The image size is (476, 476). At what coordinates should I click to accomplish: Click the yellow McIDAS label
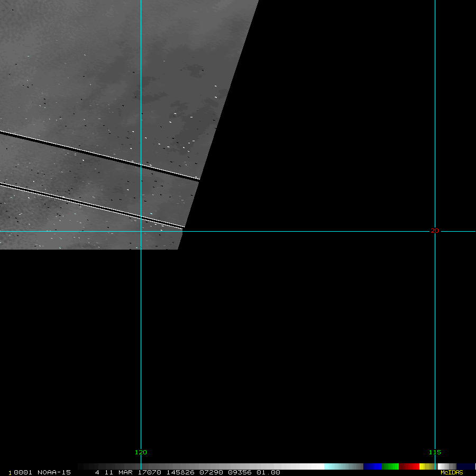click(x=451, y=472)
